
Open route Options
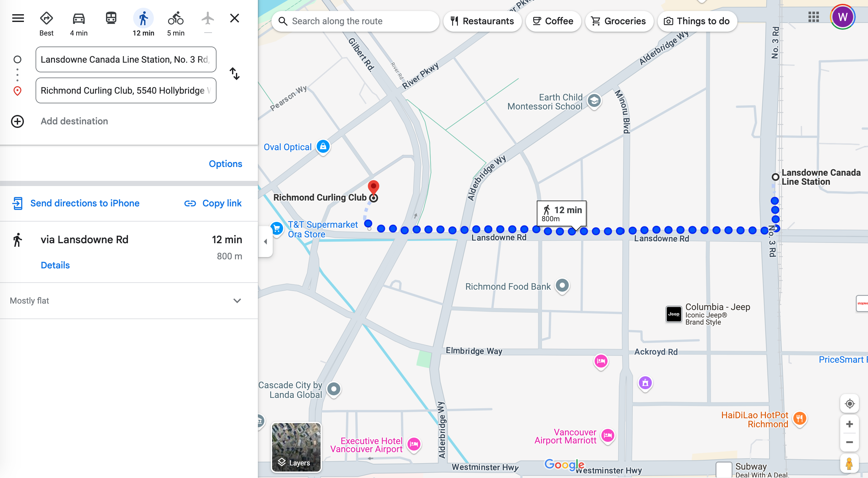(225, 164)
